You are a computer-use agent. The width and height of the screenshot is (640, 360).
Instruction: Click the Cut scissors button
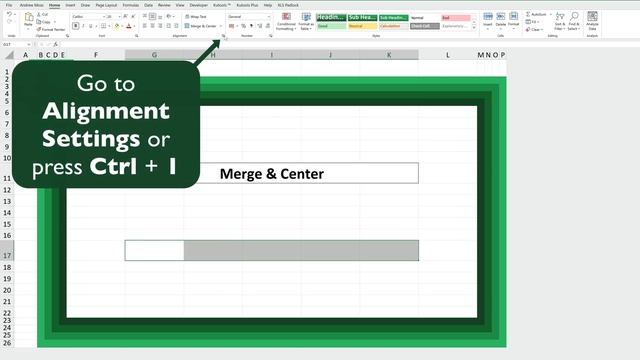coord(42,14)
